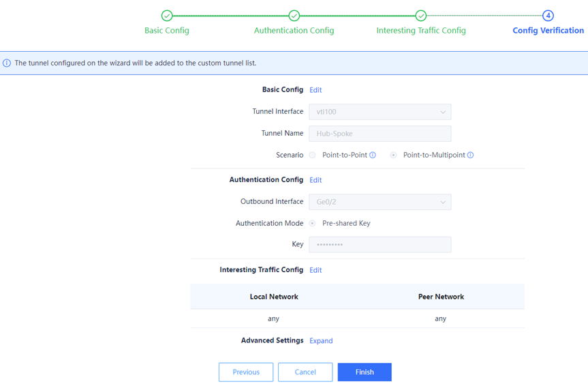The height and width of the screenshot is (384, 588).
Task: Click the pre-shared Key password field
Action: tap(380, 245)
